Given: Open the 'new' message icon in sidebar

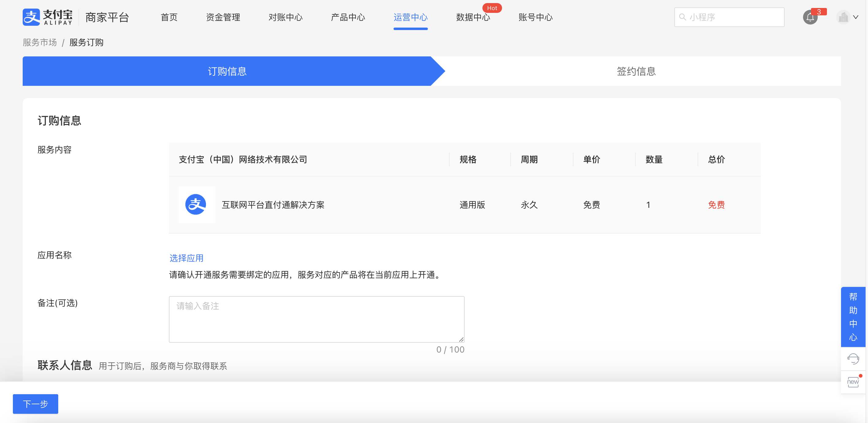Looking at the screenshot, I should pyautogui.click(x=853, y=382).
